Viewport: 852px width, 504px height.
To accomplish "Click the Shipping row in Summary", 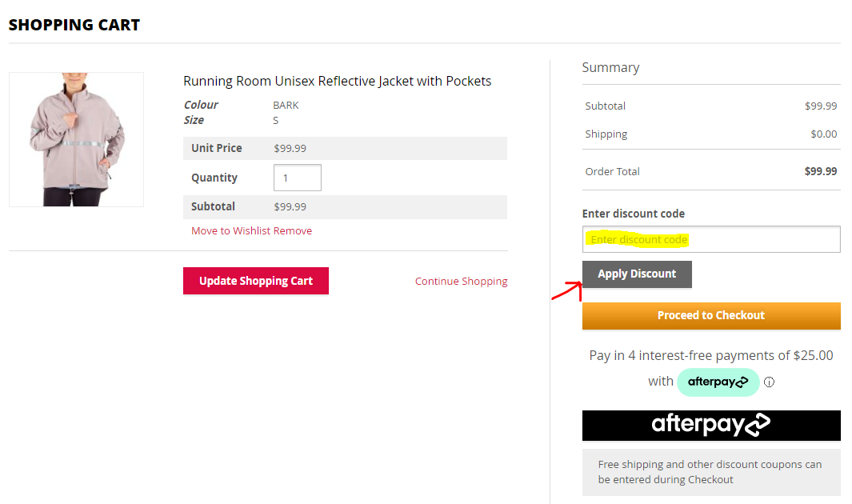I will coord(711,134).
